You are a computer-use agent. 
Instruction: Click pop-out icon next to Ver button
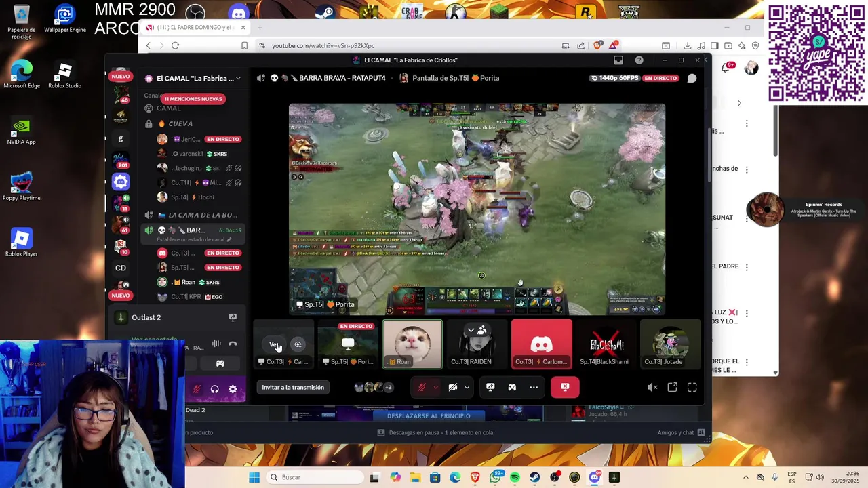pos(298,344)
